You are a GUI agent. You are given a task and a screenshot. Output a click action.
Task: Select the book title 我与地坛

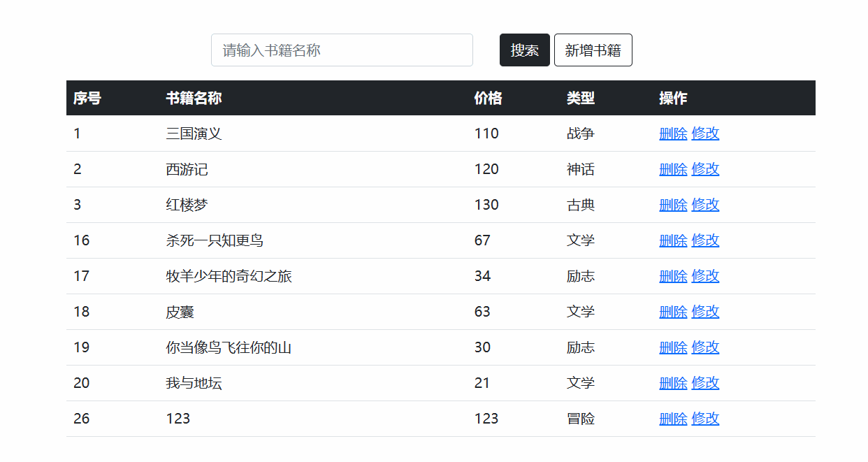[194, 383]
